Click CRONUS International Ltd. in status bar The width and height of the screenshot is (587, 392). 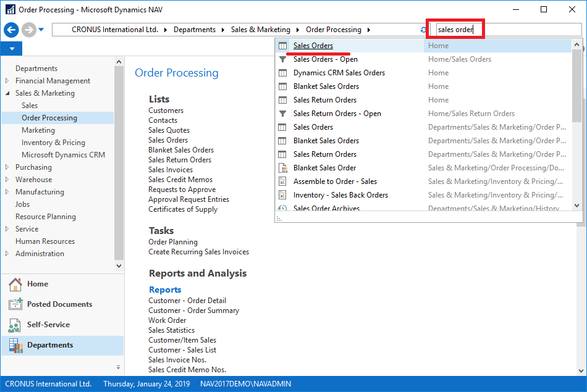pos(48,384)
